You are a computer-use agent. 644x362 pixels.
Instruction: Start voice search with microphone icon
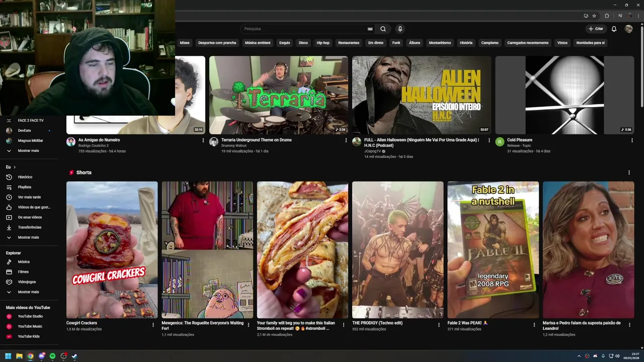400,29
